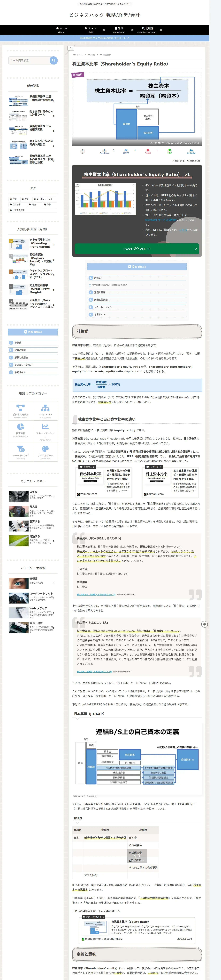Open the スキル menu item

(x=90, y=30)
